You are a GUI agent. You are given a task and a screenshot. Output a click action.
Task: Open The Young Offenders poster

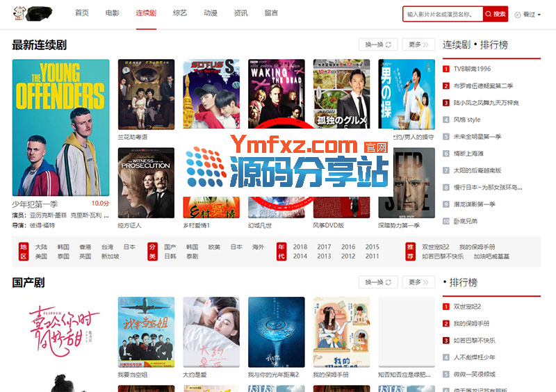60,127
